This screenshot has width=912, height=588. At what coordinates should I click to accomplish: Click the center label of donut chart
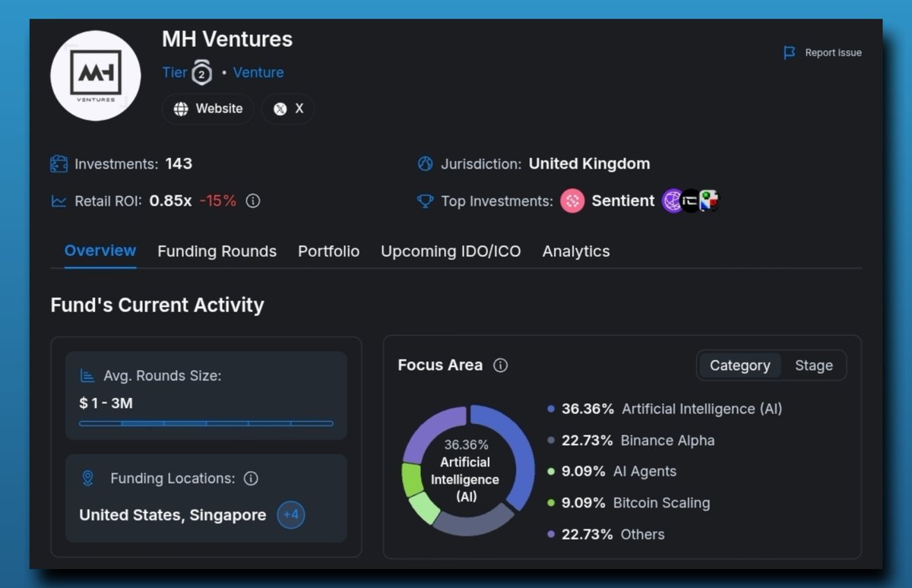tap(465, 471)
